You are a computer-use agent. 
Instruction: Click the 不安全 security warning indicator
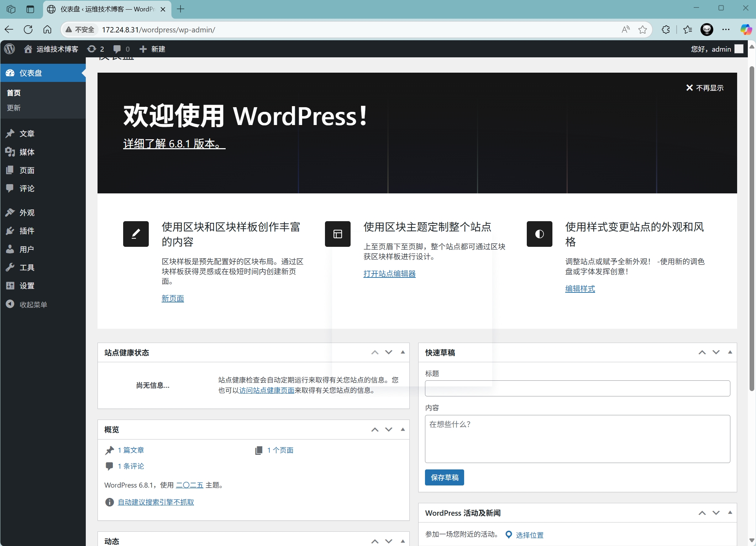pyautogui.click(x=80, y=30)
